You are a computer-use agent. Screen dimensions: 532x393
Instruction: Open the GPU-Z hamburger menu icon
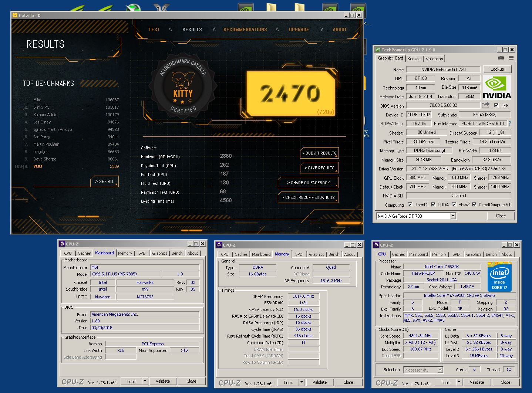pyautogui.click(x=511, y=58)
